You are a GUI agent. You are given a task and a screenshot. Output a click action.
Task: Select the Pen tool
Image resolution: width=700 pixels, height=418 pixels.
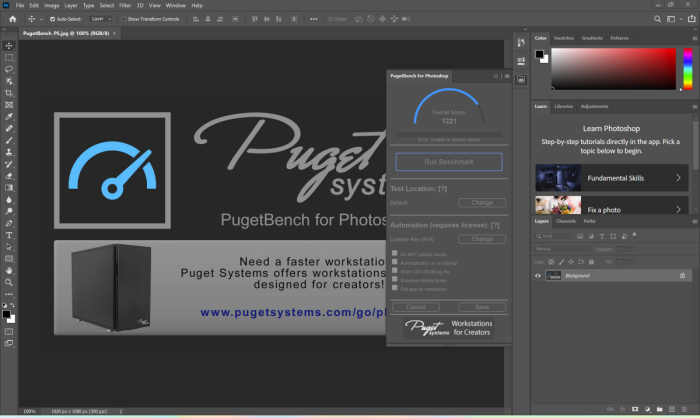[9, 223]
